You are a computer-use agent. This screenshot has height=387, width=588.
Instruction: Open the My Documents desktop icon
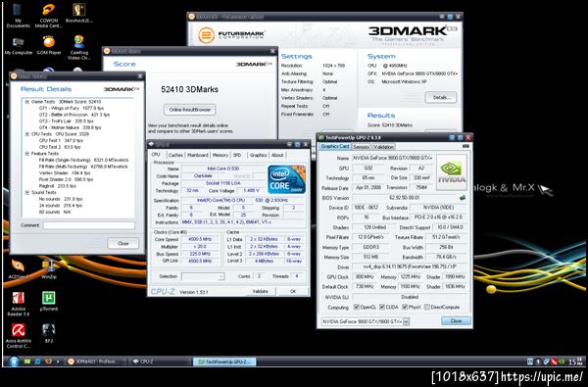click(18, 15)
